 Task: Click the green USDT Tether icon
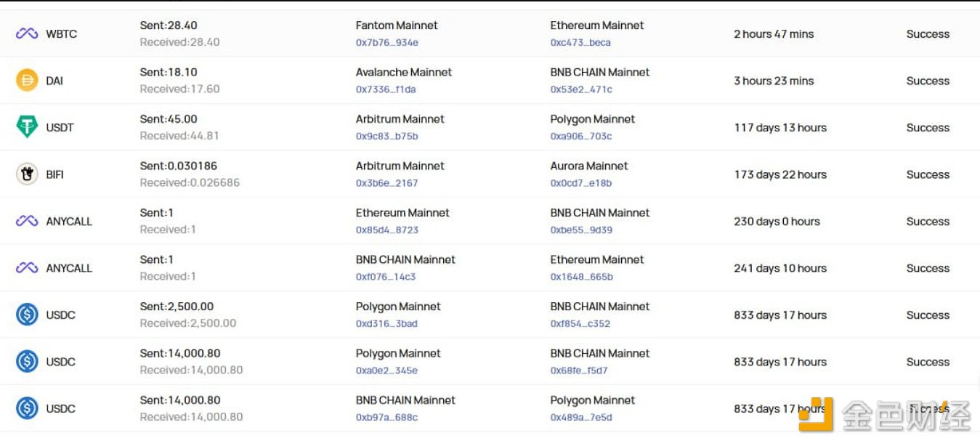click(x=27, y=127)
